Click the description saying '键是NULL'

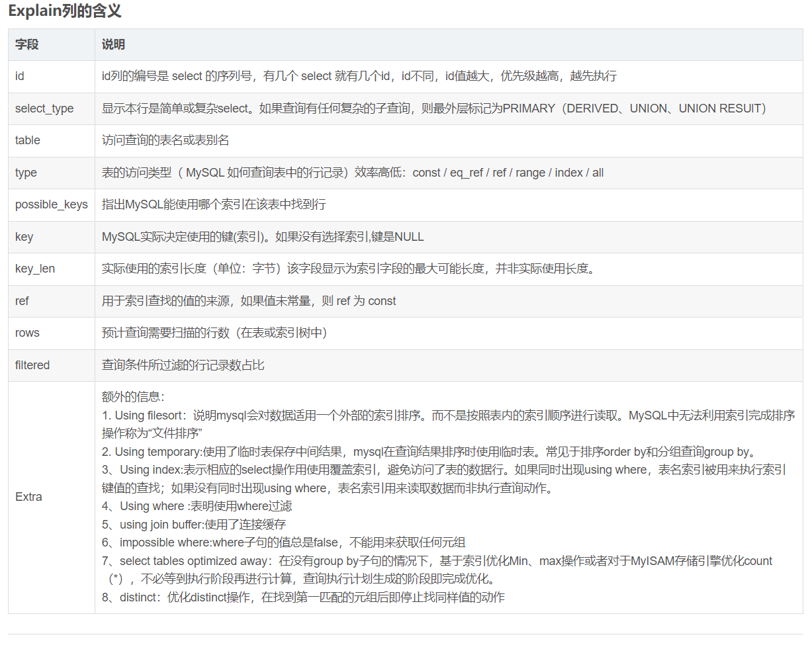click(263, 237)
